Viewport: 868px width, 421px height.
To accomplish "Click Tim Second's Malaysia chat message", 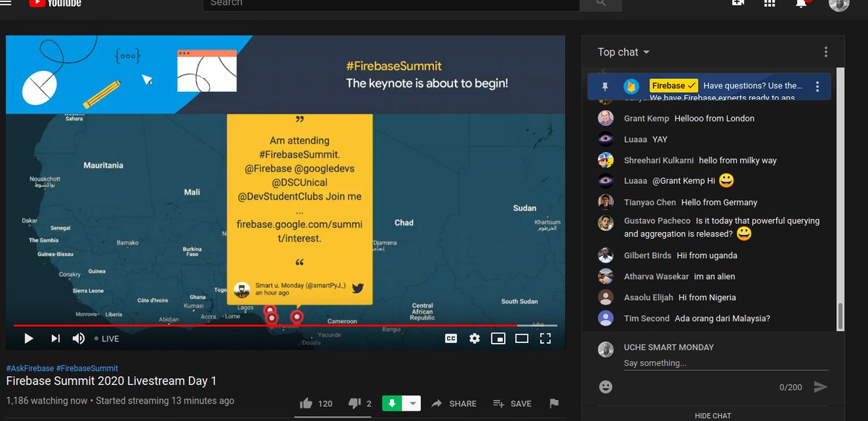I will 722,318.
